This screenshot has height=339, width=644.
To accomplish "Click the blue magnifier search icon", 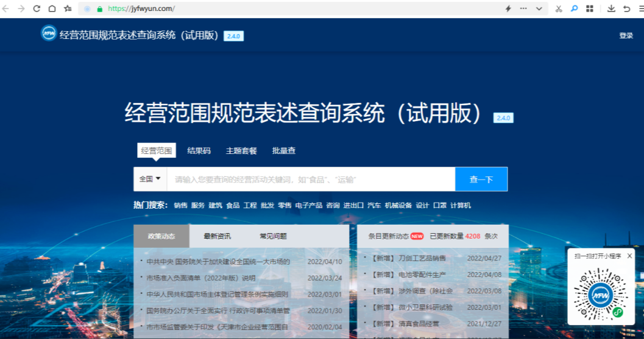I will coord(574,9).
